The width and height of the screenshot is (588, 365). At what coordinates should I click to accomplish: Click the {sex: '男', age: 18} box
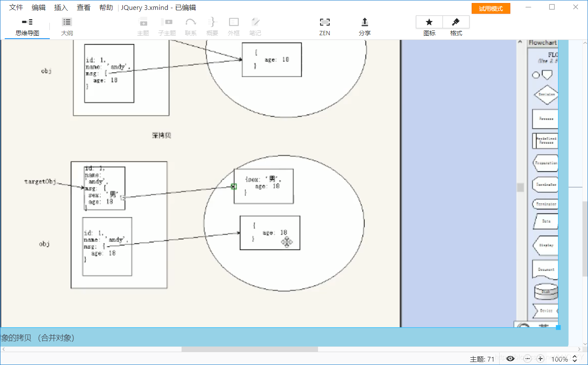click(264, 186)
